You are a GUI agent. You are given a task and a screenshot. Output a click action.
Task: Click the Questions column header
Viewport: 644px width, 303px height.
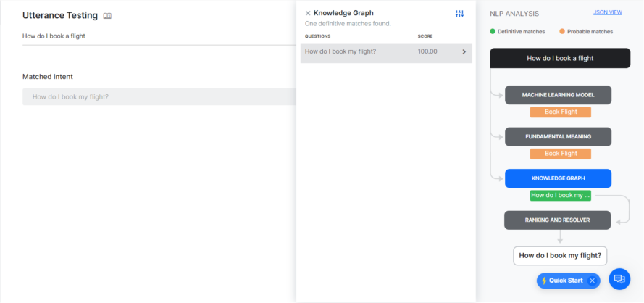click(317, 36)
